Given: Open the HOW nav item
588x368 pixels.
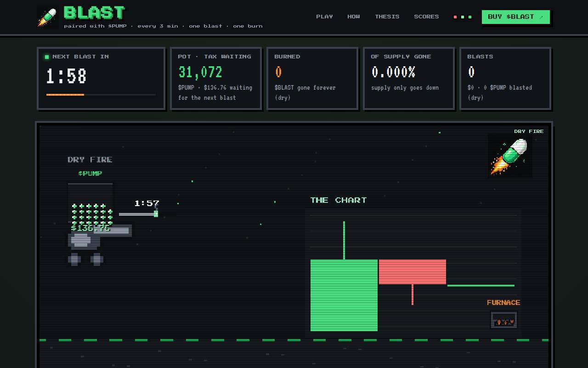Looking at the screenshot, I should [354, 17].
